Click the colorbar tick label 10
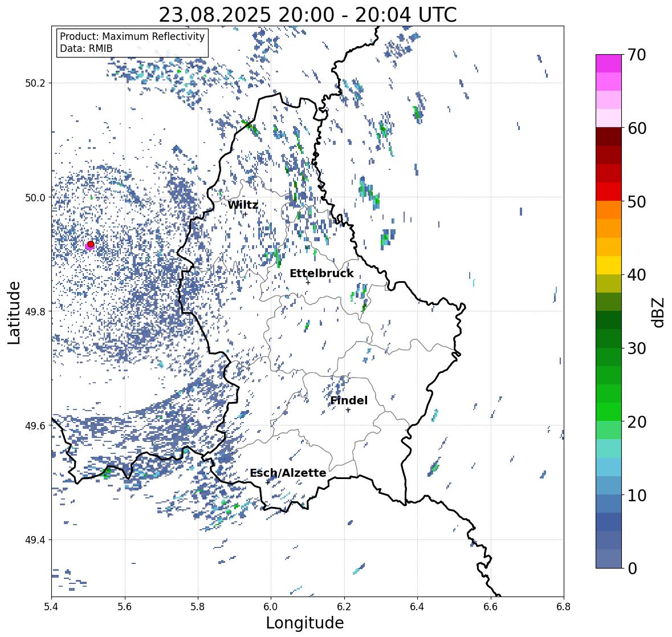This screenshot has height=637, width=672. [637, 495]
